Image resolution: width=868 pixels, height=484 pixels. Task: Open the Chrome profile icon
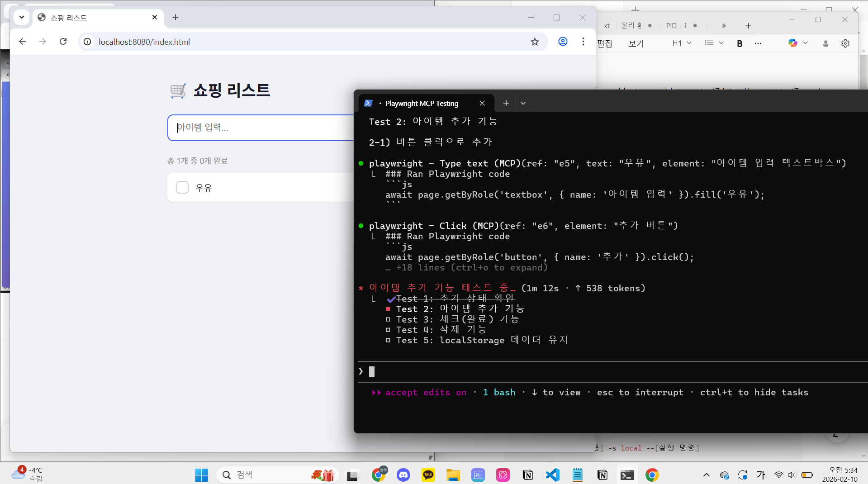pos(563,42)
